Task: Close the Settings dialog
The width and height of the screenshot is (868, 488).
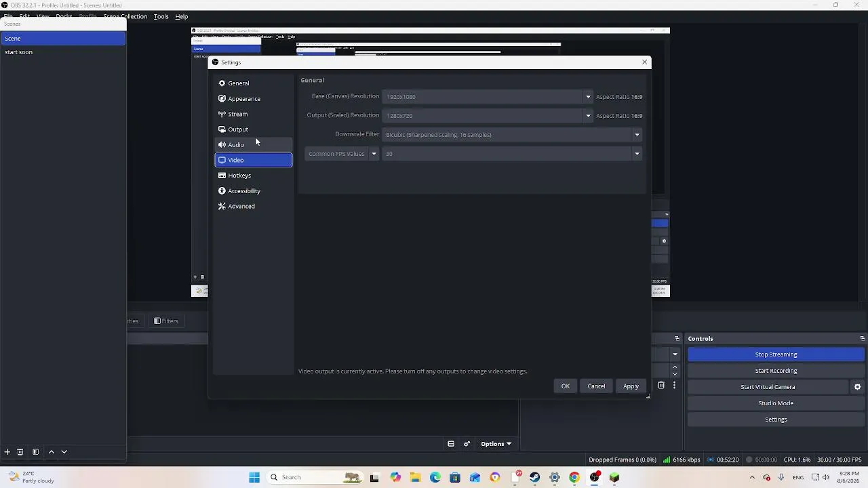Action: [644, 62]
